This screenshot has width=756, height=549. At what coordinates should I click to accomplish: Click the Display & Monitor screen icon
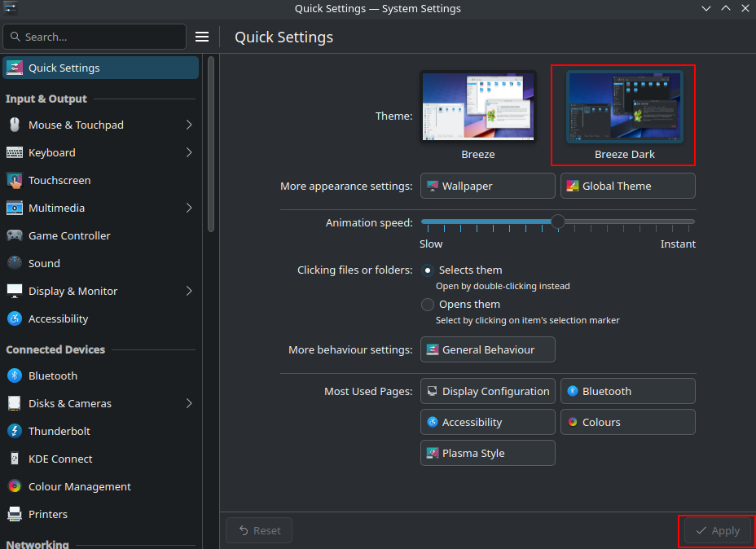click(x=15, y=291)
